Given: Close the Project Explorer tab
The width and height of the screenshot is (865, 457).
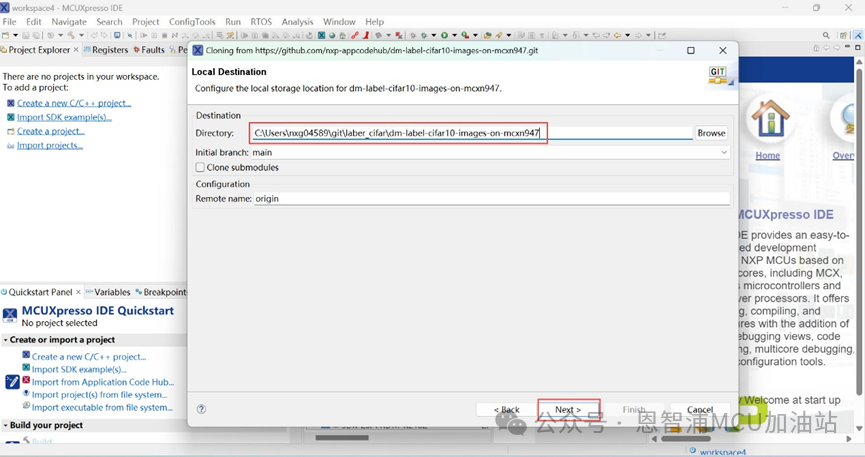Looking at the screenshot, I should tap(76, 50).
